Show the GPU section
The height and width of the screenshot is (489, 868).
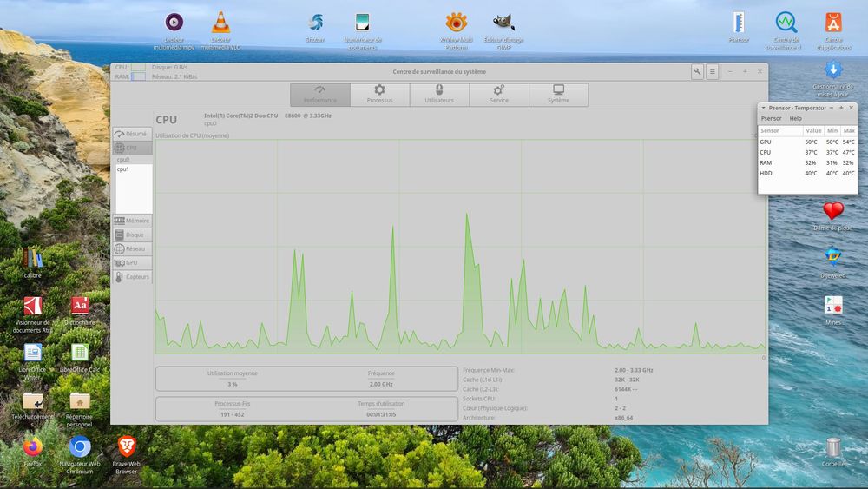(x=132, y=262)
